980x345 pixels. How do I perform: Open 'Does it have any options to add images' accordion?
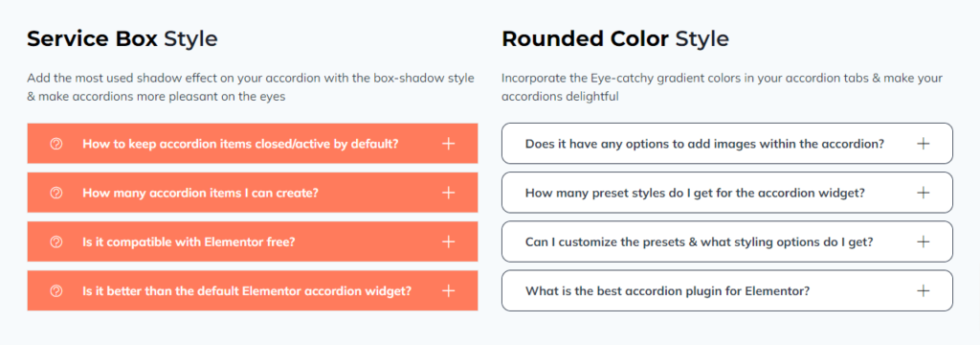(727, 144)
